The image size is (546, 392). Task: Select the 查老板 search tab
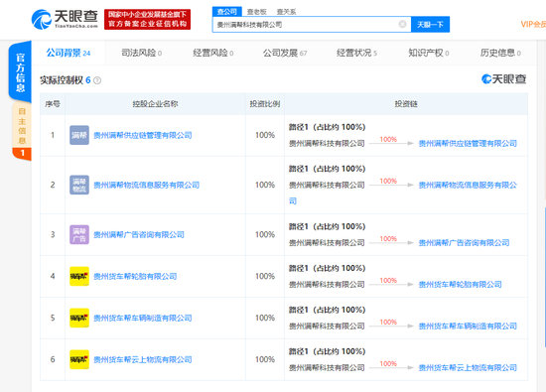click(257, 12)
